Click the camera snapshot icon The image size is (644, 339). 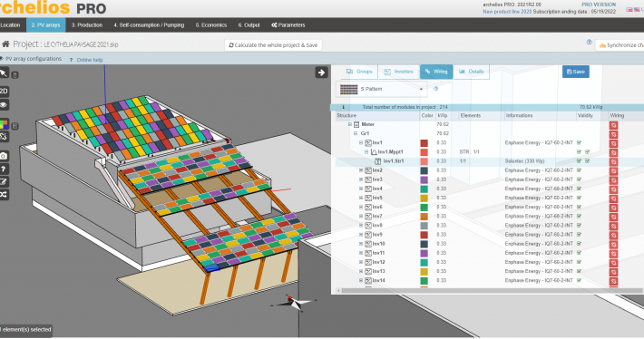[x=4, y=156]
